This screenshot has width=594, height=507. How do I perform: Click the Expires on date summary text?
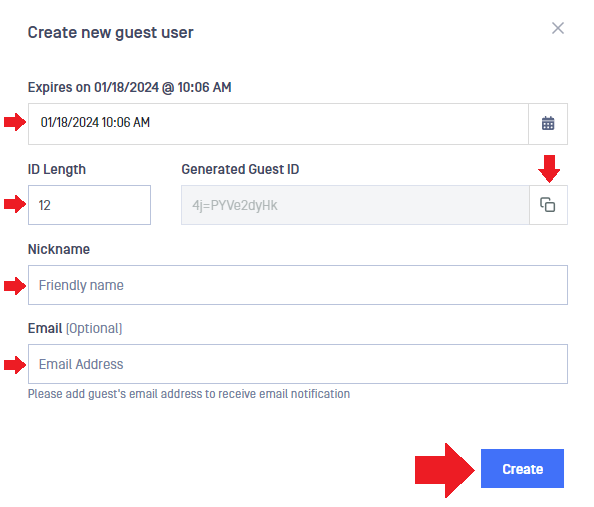(130, 88)
